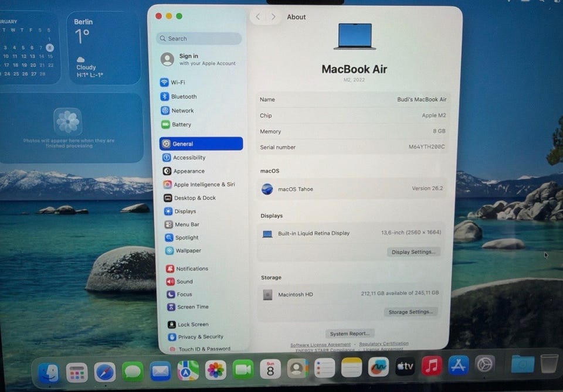Viewport: 563px width, 392px height.
Task: Click the macOS Tahoe row
Action: coord(352,189)
